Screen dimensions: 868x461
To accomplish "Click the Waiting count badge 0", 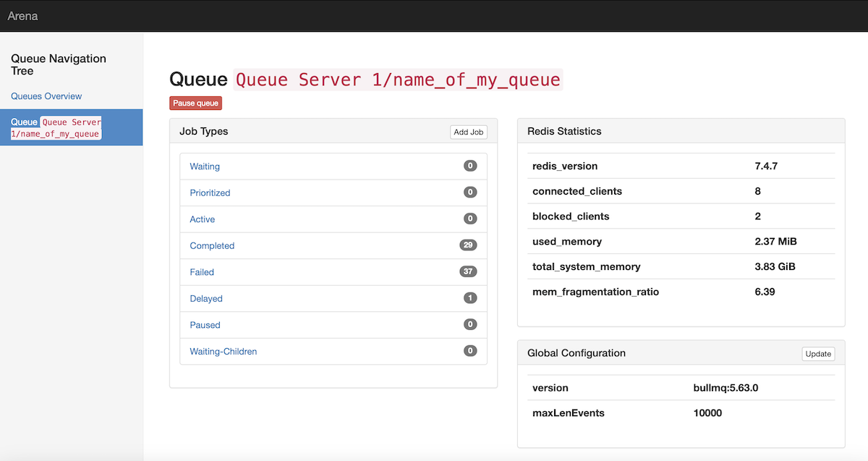I will (470, 166).
